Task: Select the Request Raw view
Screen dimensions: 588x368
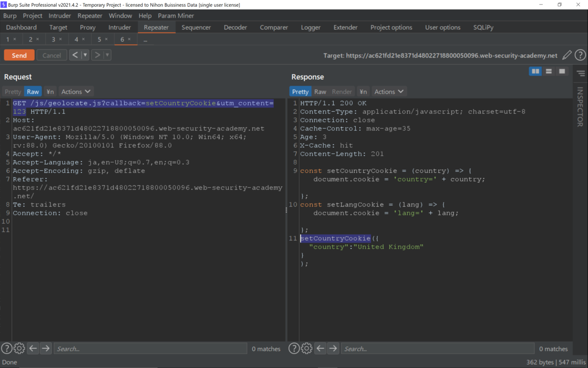Action: coord(33,92)
